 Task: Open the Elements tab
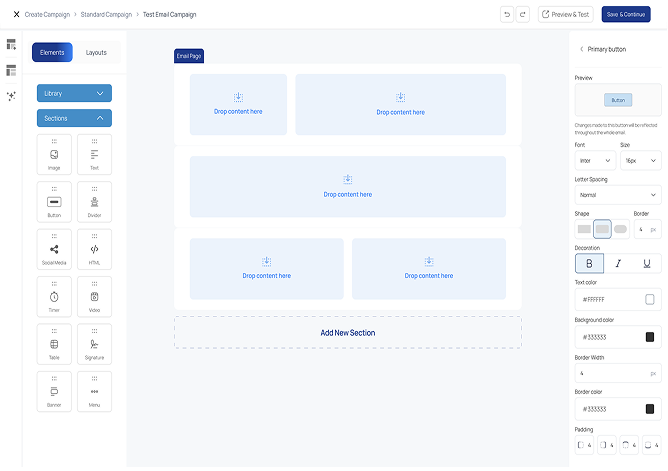52,52
